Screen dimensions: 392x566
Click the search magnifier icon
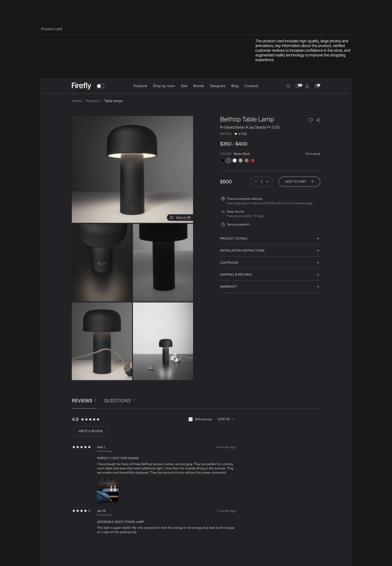pos(288,86)
